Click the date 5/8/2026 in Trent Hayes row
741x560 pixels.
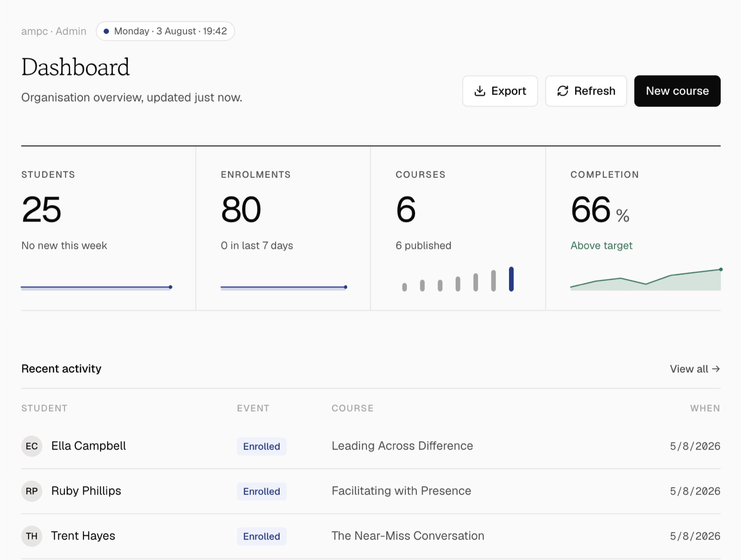(x=695, y=536)
